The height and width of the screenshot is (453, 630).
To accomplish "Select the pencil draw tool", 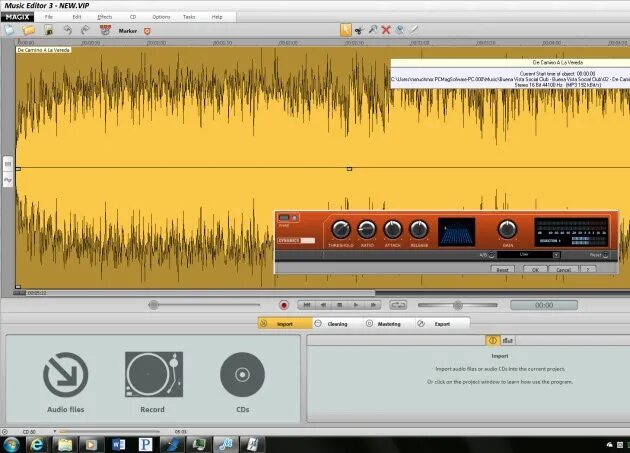I will point(414,30).
